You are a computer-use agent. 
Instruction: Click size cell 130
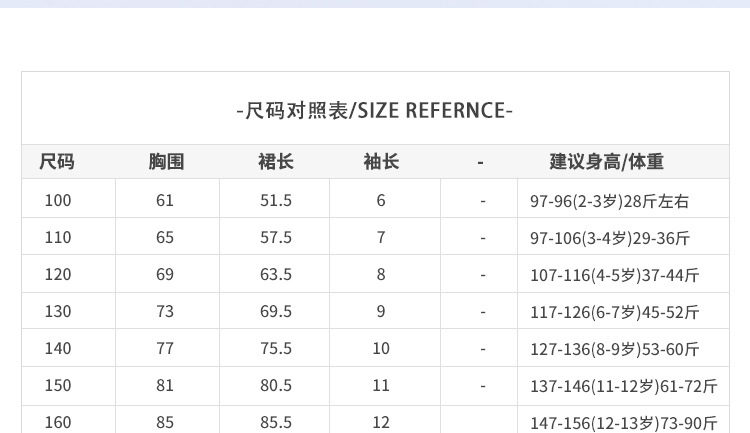click(x=58, y=311)
